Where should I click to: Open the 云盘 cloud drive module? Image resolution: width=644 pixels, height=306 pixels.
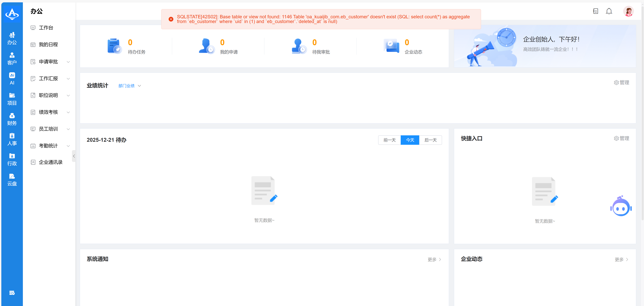(x=12, y=180)
